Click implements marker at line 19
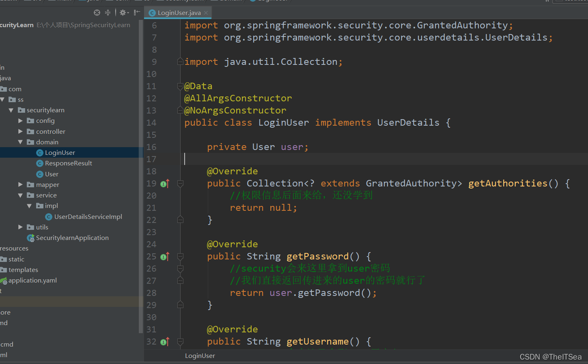The image size is (588, 364). click(165, 184)
